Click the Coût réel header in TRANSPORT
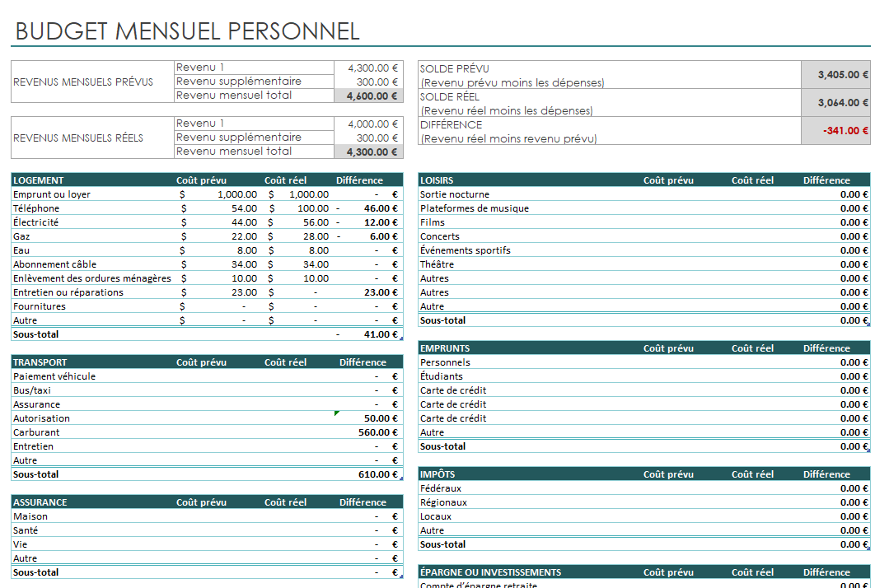 click(285, 362)
